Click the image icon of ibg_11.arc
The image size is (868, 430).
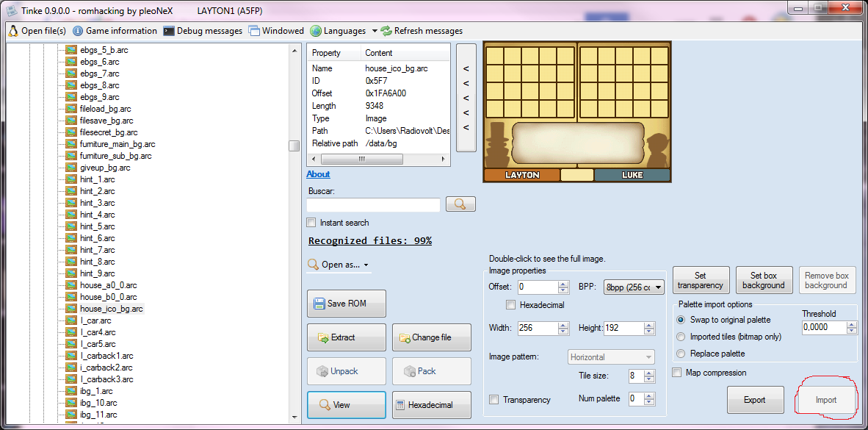[x=70, y=415]
